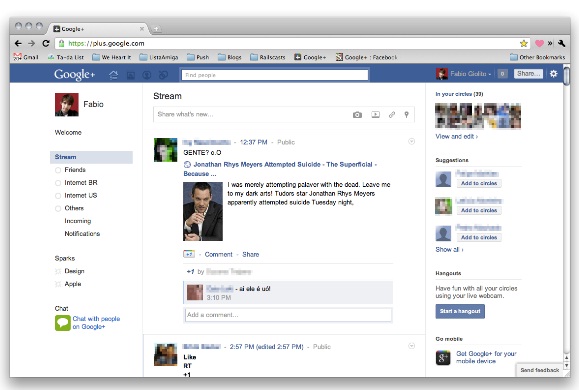
Task: Open Profile via header profile icon
Action: pyautogui.click(x=147, y=75)
